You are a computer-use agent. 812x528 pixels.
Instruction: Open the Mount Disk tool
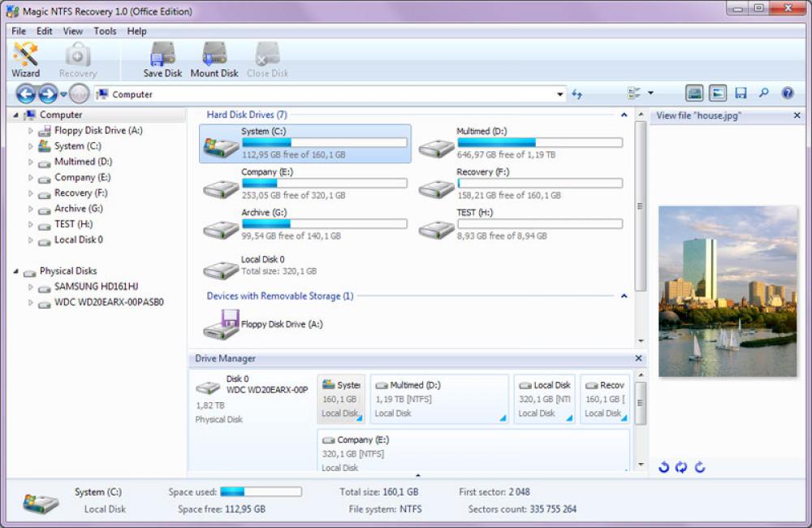pos(214,58)
